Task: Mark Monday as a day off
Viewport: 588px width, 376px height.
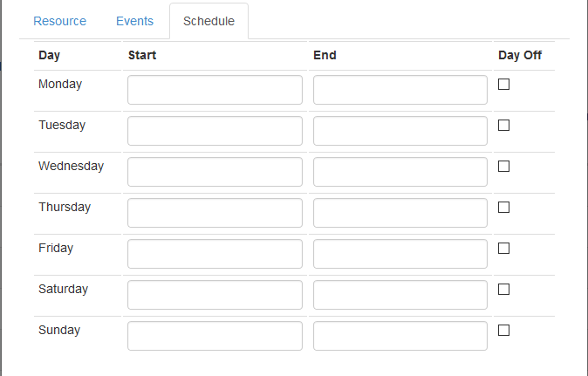Action: pyautogui.click(x=503, y=85)
